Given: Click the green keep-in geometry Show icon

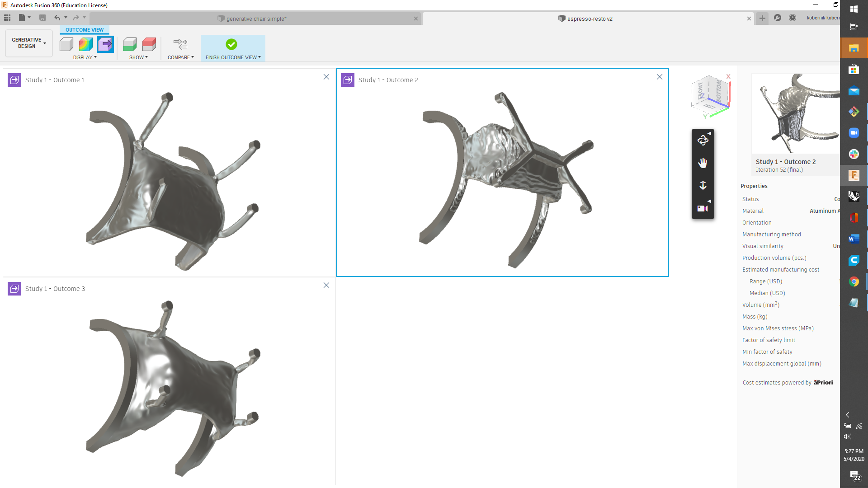Looking at the screenshot, I should point(130,44).
